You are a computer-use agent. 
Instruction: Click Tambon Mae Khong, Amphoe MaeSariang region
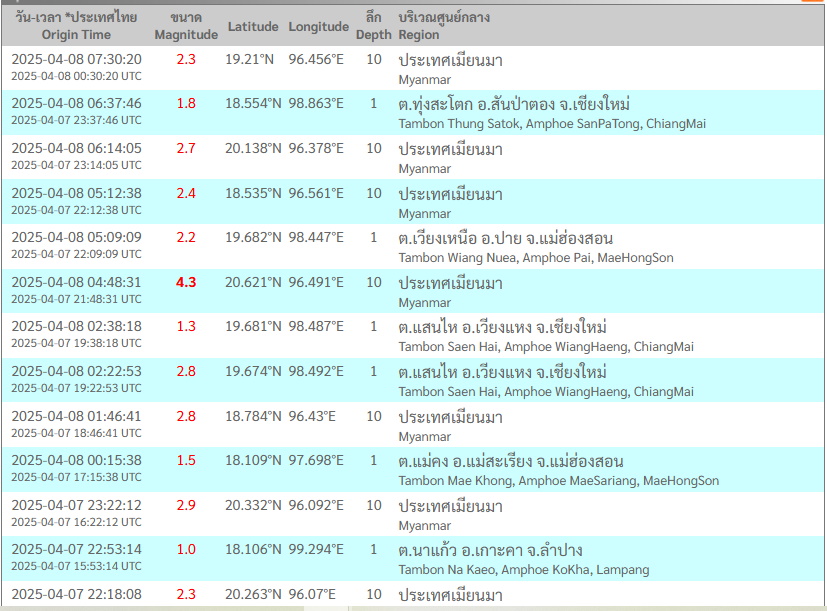(559, 481)
